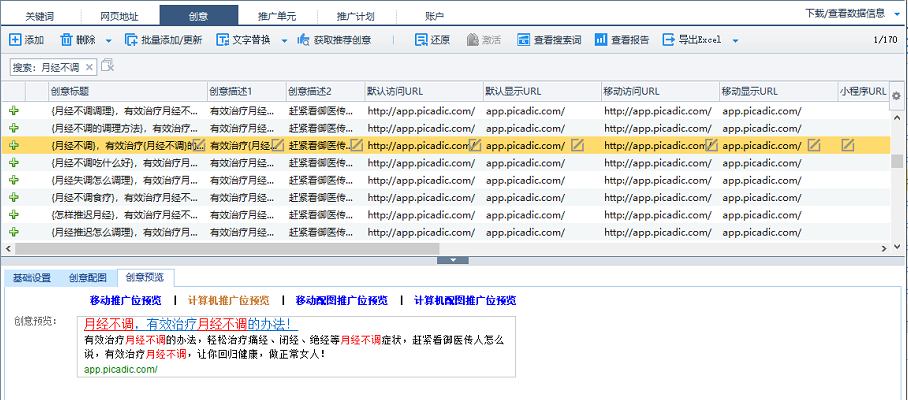The image size is (908, 400).
Task: Click the 激活 activate button
Action: click(x=484, y=40)
